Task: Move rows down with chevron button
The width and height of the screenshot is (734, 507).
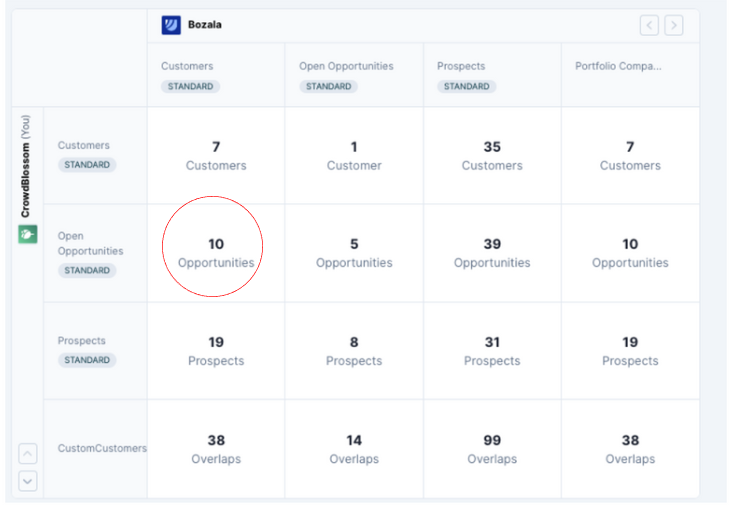Action: click(x=28, y=481)
